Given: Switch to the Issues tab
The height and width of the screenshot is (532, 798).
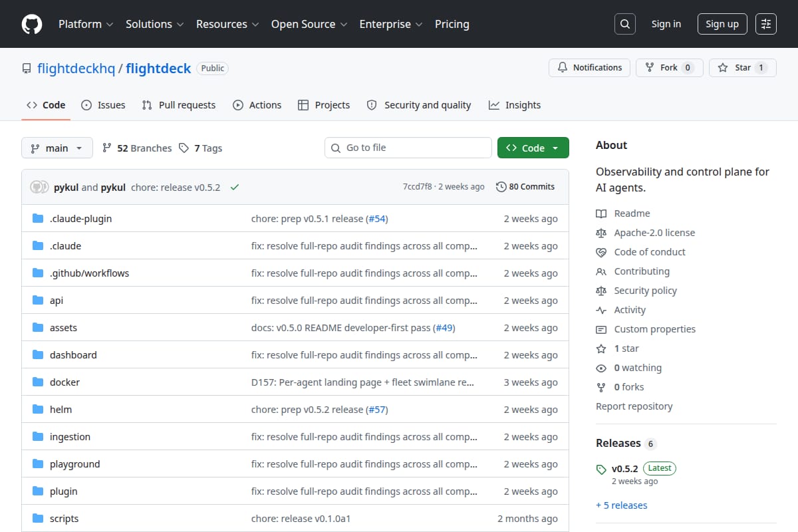Looking at the screenshot, I should [103, 105].
